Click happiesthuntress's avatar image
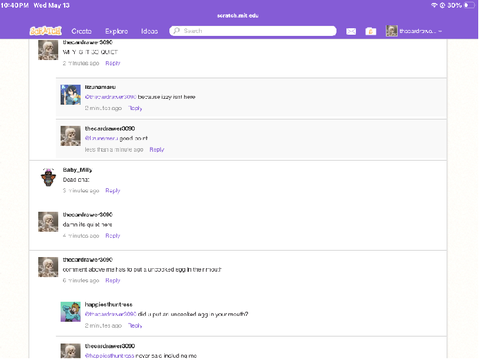Viewport: 480px width, 360px height. tap(70, 312)
